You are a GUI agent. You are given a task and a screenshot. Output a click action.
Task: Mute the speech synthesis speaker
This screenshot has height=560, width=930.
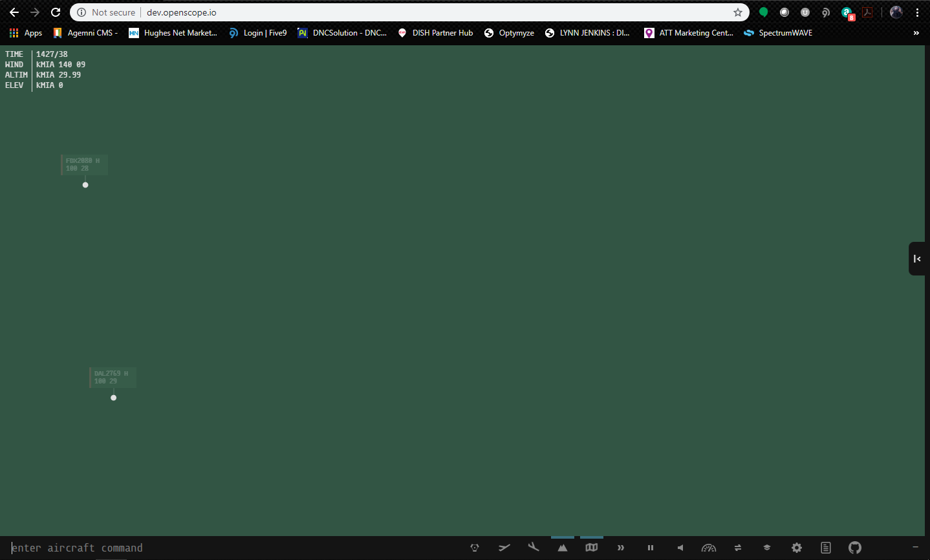679,548
